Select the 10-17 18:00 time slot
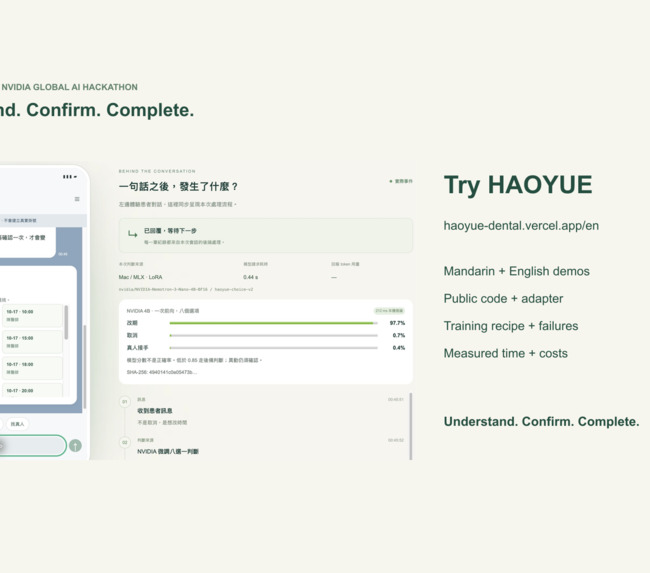Viewport: 650px width, 573px height. click(x=33, y=368)
